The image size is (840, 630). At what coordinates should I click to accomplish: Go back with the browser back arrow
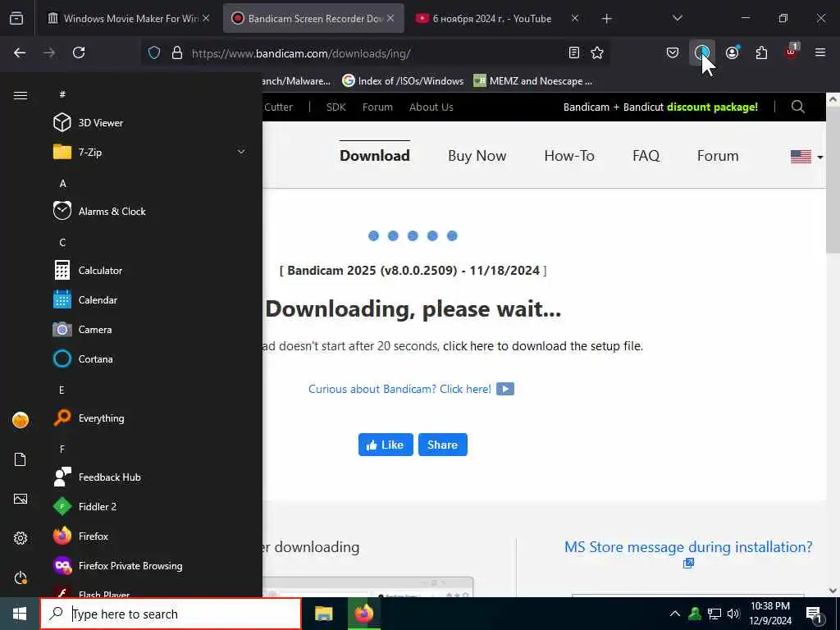(x=20, y=52)
